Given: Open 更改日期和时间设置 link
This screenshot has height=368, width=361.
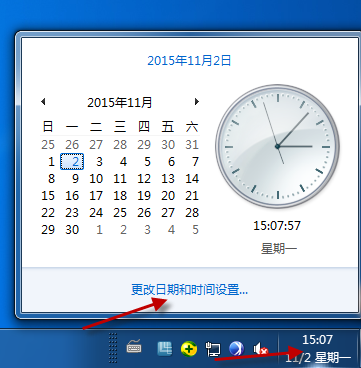Looking at the screenshot, I should point(189,289).
